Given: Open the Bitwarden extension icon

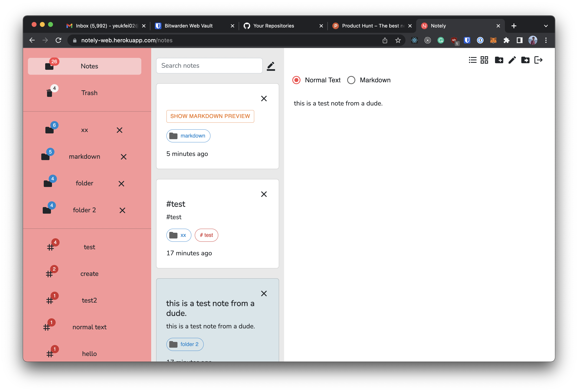Looking at the screenshot, I should click(x=467, y=40).
